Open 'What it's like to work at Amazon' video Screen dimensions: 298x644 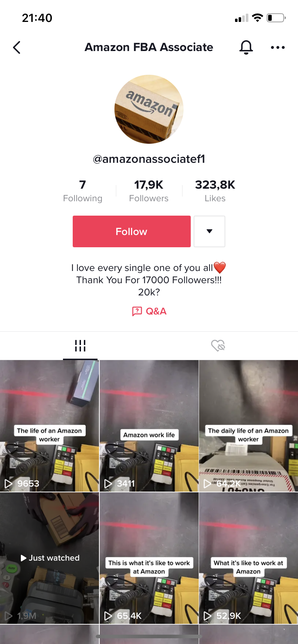248,558
